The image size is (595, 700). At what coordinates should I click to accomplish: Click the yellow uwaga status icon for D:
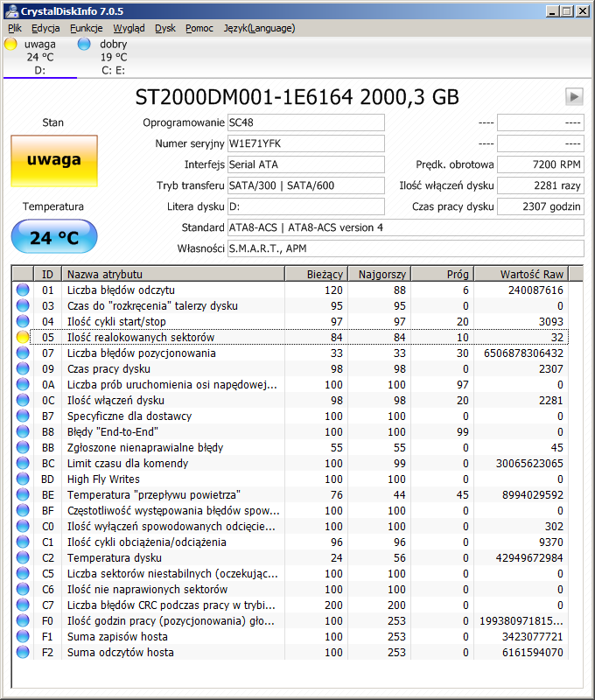[x=10, y=44]
